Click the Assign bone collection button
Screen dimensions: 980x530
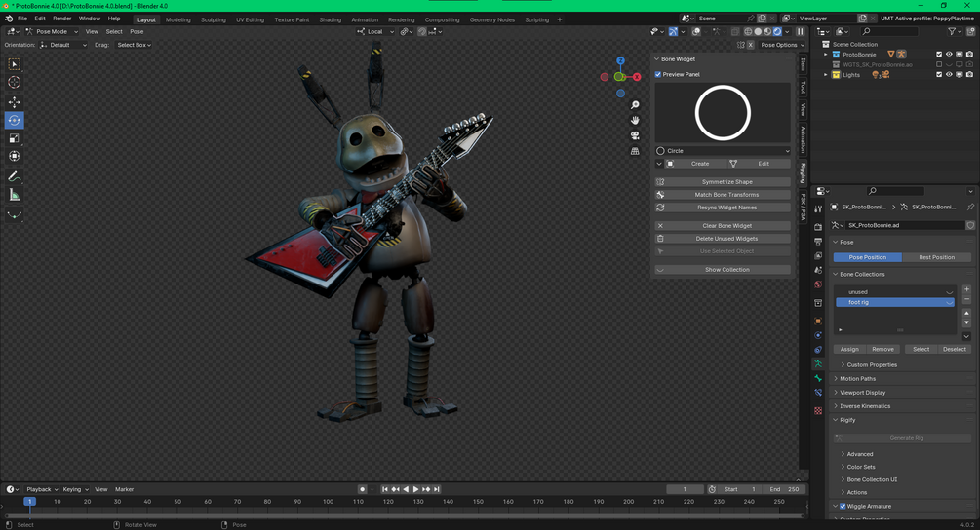(x=848, y=349)
